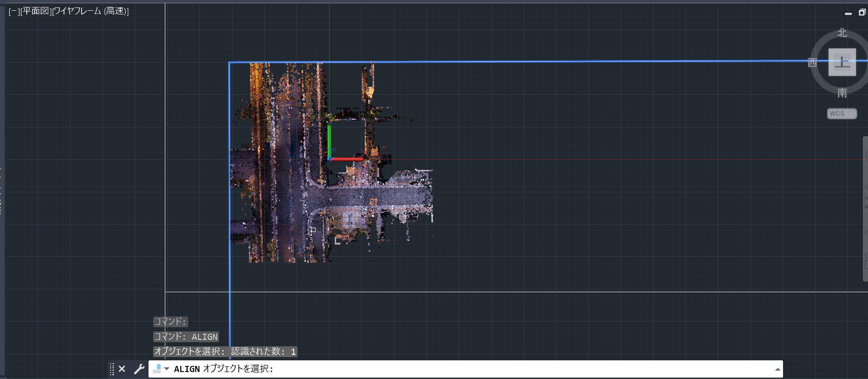Screen dimensions: 868x379
Task: Click the red X axis of UCS icon
Action: (x=347, y=159)
